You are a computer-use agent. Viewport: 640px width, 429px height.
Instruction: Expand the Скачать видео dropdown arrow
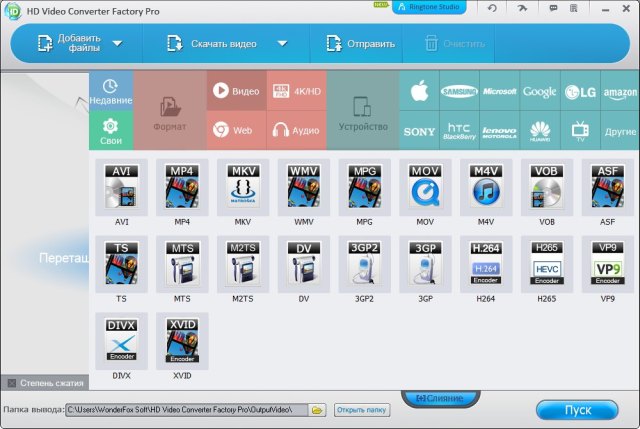[282, 44]
